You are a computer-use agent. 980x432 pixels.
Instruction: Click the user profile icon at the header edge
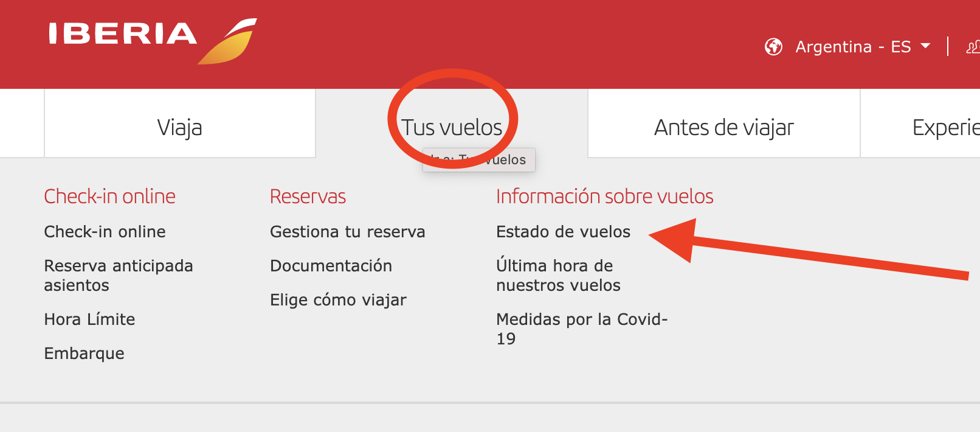973,47
